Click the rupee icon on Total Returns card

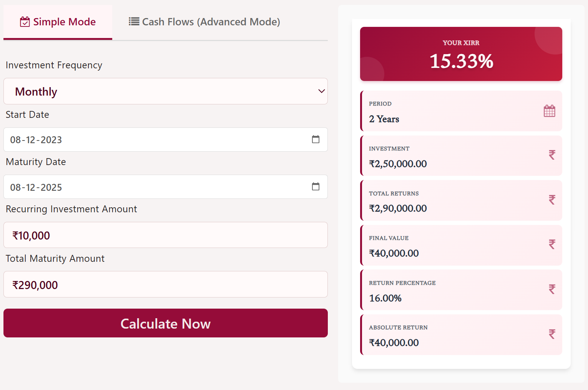pyautogui.click(x=552, y=200)
